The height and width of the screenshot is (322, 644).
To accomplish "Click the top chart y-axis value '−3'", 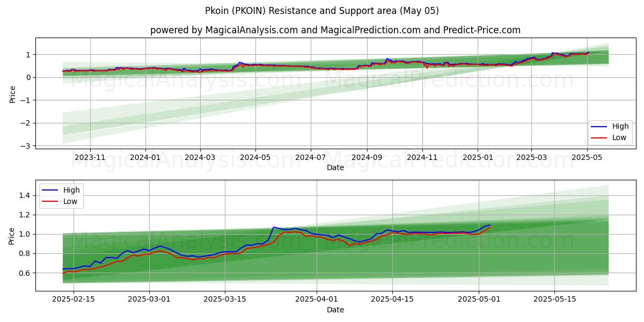I will [x=26, y=146].
